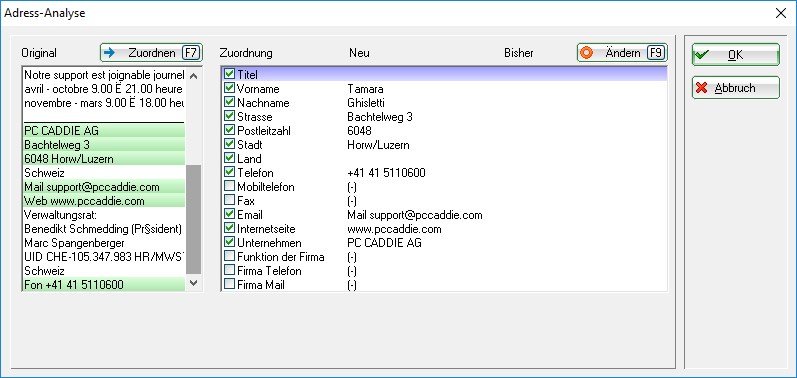797x378 pixels.
Task: Click the Neu value 'Horw/Luzern'
Action: click(378, 145)
